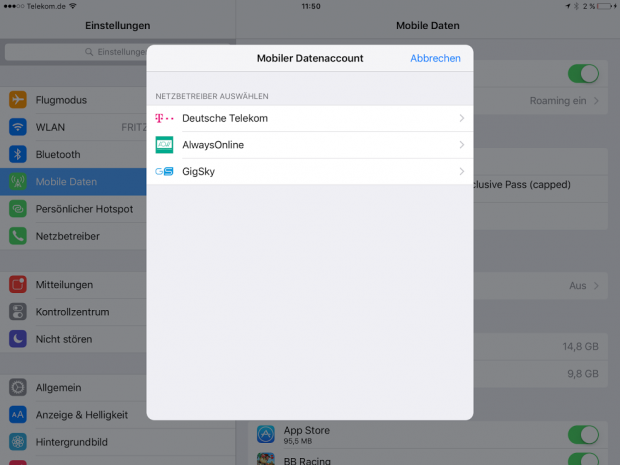Cancel with the Abbrechen button
The width and height of the screenshot is (620, 465).
(435, 58)
